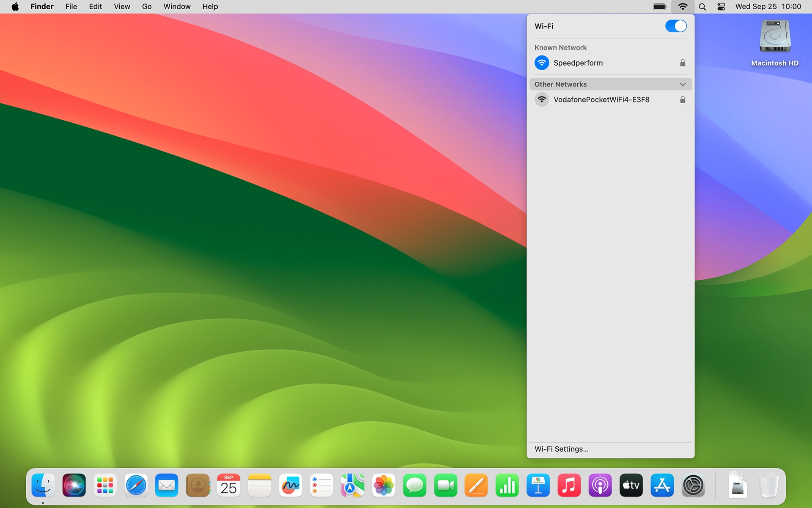Open Freeform app in Dock

coord(291,485)
